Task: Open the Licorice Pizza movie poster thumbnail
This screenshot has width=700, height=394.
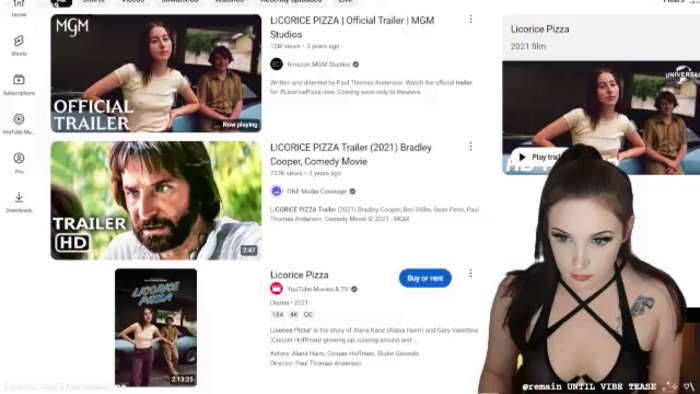Action: coord(156,327)
